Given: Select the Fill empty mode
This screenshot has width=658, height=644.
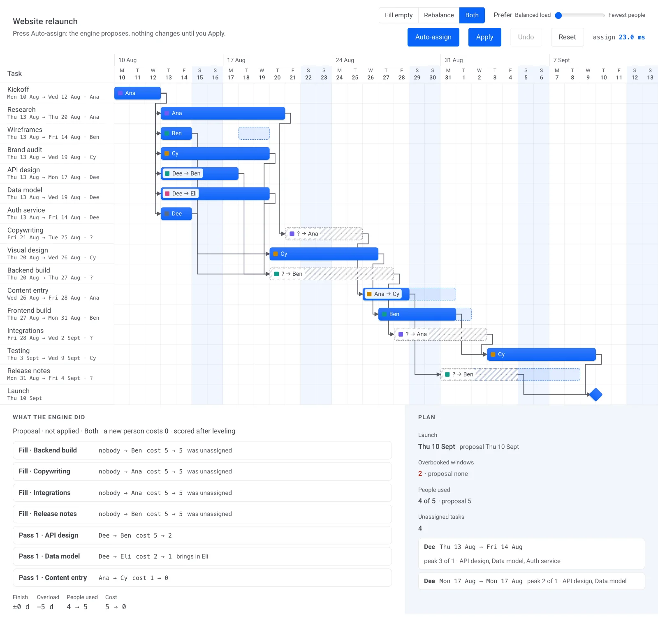Looking at the screenshot, I should click(x=399, y=15).
